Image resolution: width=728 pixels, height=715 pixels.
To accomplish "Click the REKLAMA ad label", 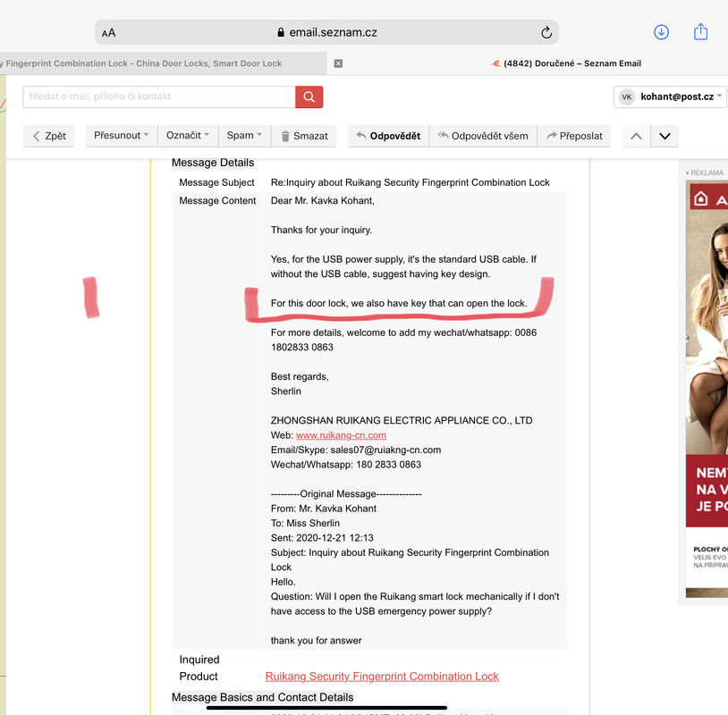I will click(705, 172).
